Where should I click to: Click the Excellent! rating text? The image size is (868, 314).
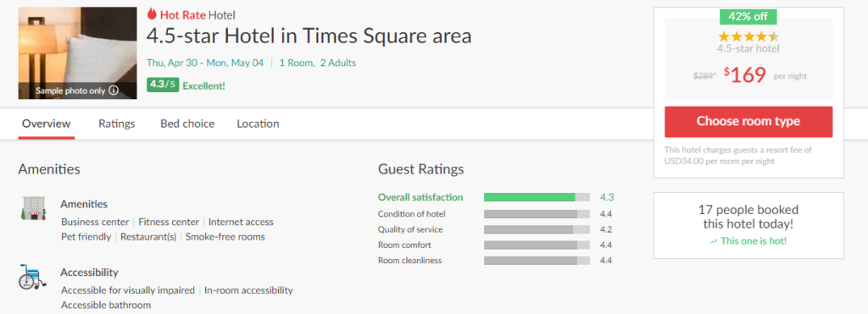point(203,85)
